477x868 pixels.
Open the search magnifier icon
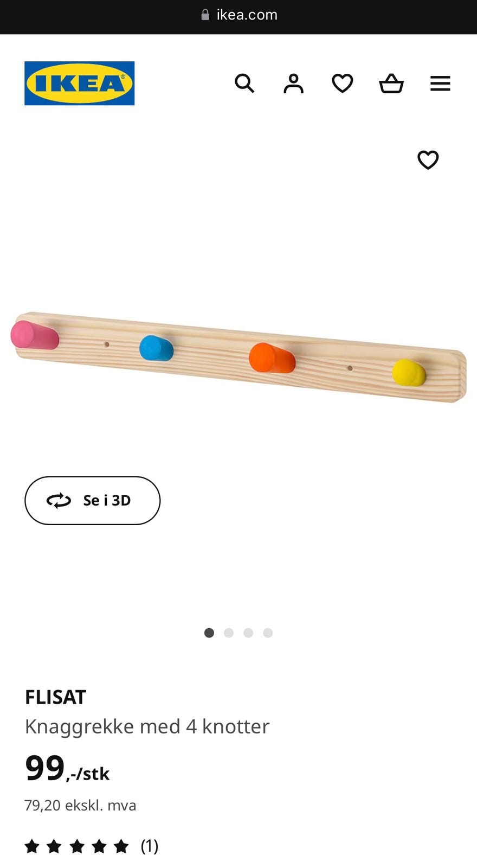(x=244, y=84)
